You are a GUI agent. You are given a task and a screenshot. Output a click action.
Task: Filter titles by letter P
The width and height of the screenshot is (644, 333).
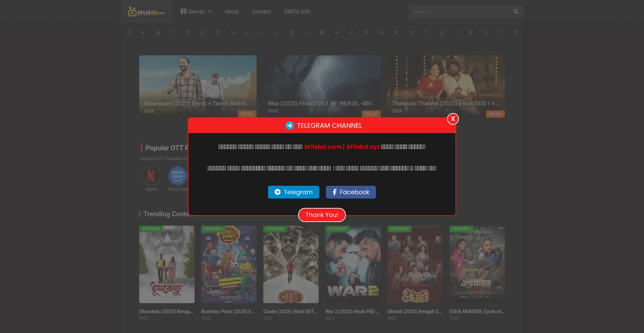[367, 33]
